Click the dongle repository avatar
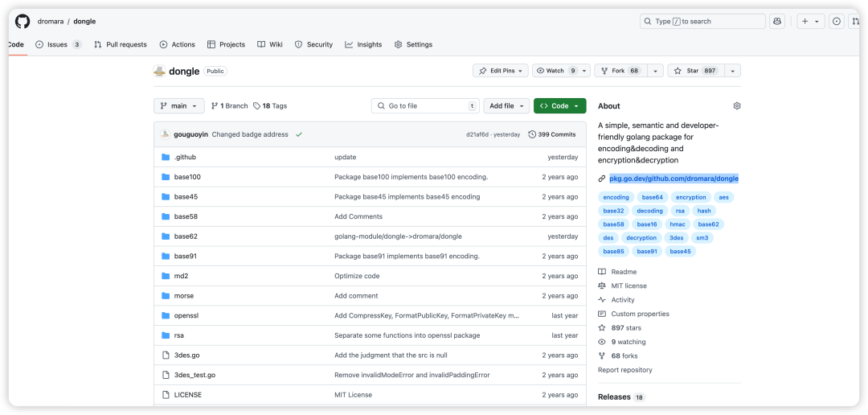Screen dimensions: 868x415 pos(159,71)
